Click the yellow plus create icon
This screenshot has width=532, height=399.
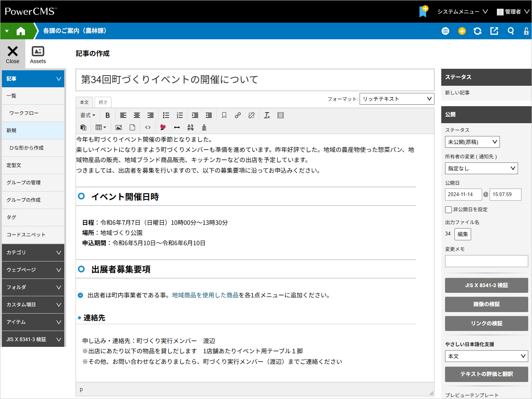(x=462, y=31)
